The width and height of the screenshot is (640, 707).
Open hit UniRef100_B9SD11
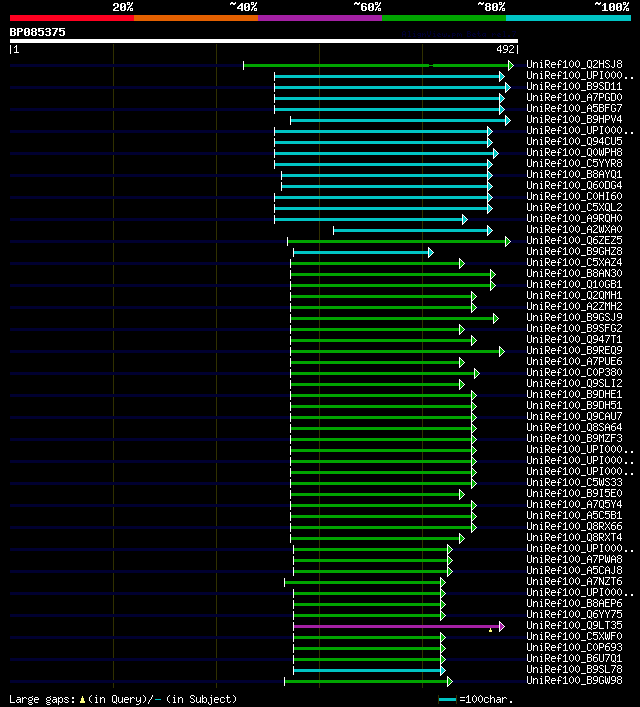574,87
